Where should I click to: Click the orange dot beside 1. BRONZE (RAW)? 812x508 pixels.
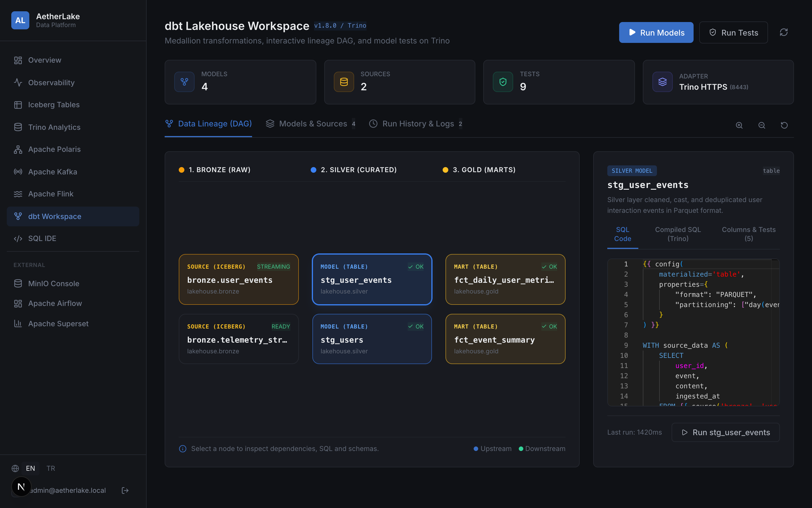pyautogui.click(x=182, y=170)
